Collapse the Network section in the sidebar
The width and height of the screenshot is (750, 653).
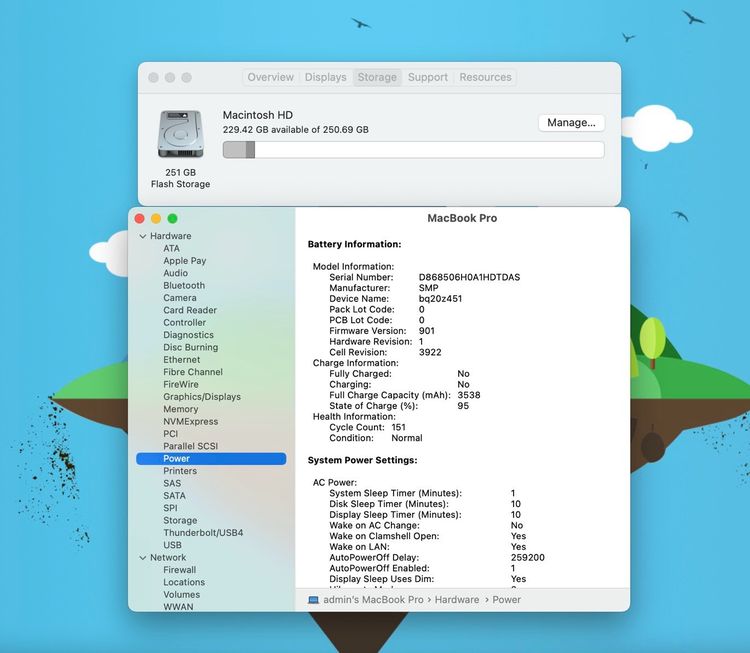click(x=143, y=558)
